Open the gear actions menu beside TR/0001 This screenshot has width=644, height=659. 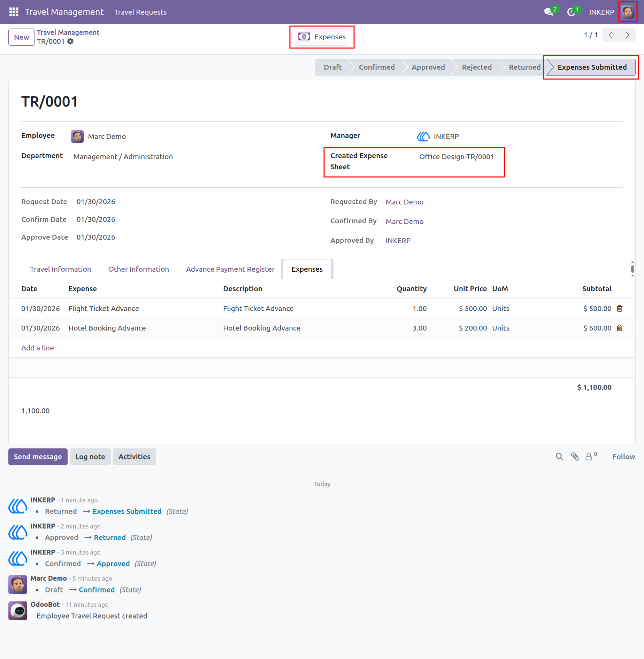click(70, 41)
